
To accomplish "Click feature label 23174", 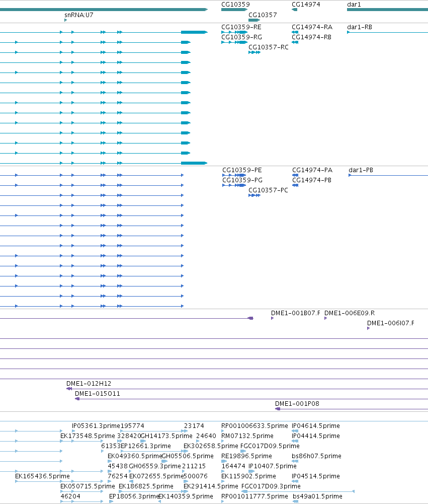I will click(x=194, y=426).
